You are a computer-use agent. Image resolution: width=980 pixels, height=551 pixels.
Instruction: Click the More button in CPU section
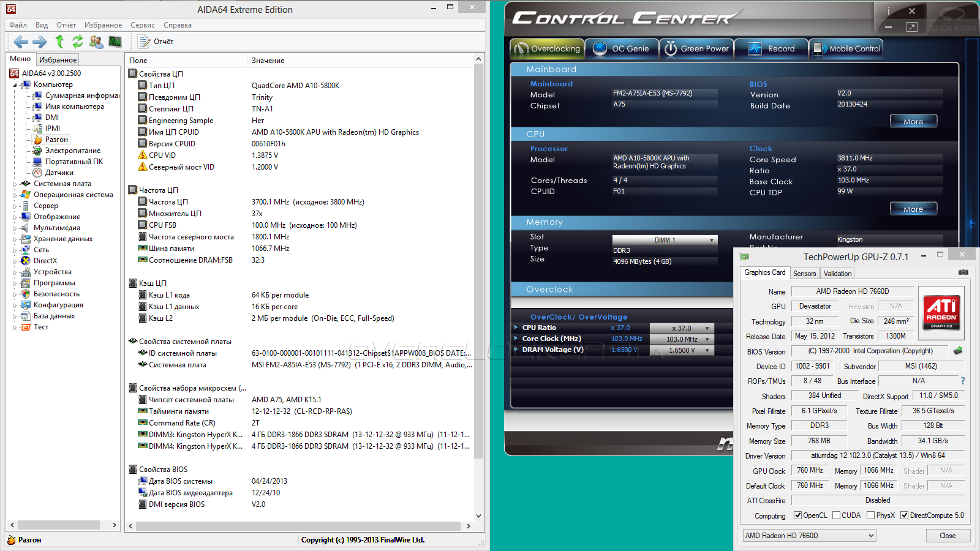coord(913,209)
